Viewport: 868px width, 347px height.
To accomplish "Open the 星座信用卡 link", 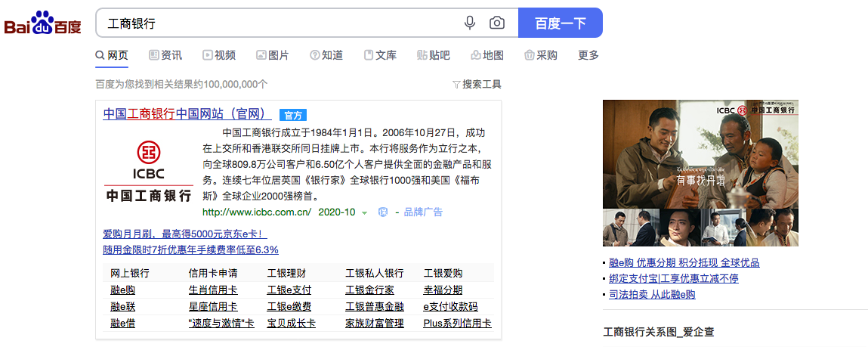I will tap(213, 306).
